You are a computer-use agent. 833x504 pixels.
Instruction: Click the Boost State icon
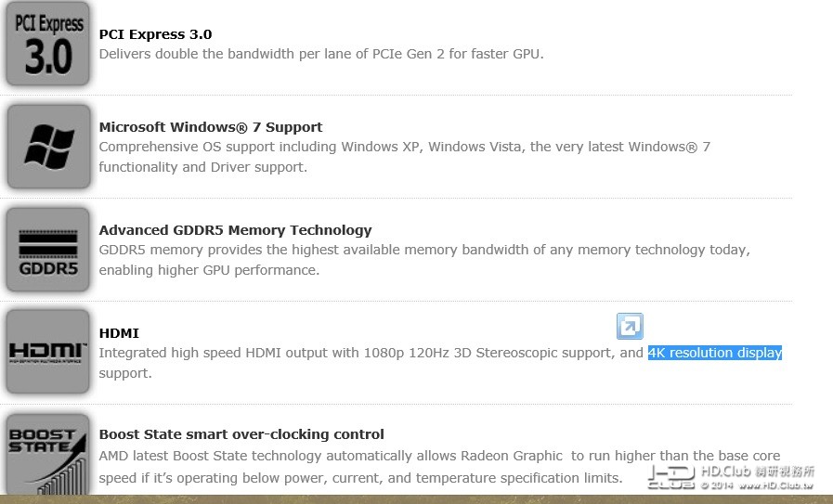[47, 455]
